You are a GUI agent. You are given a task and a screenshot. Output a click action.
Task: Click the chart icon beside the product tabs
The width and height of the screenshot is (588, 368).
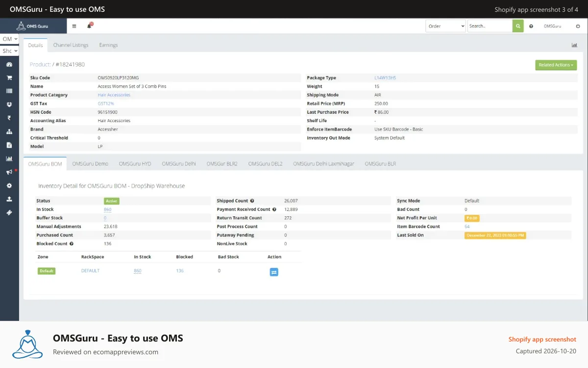(574, 45)
